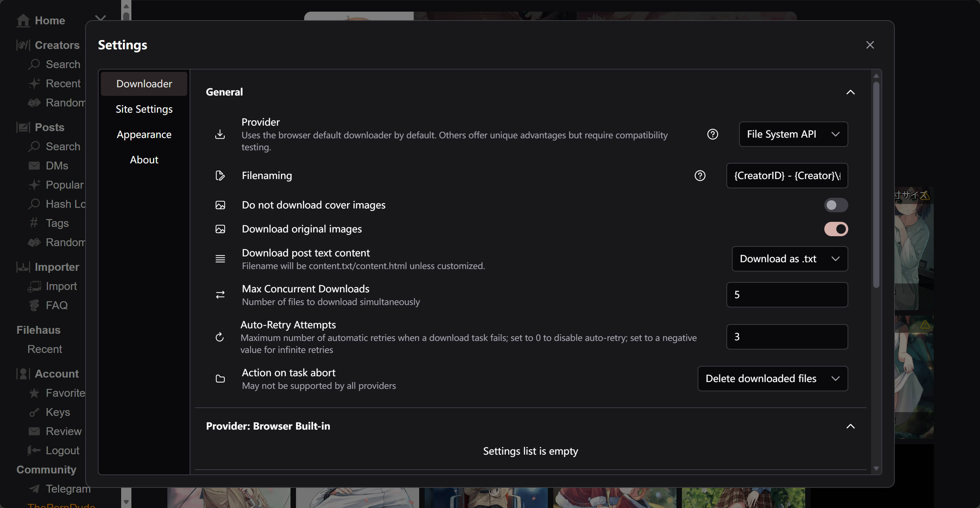Image resolution: width=980 pixels, height=508 pixels.
Task: Open Posts Search in the sidebar
Action: (x=63, y=147)
